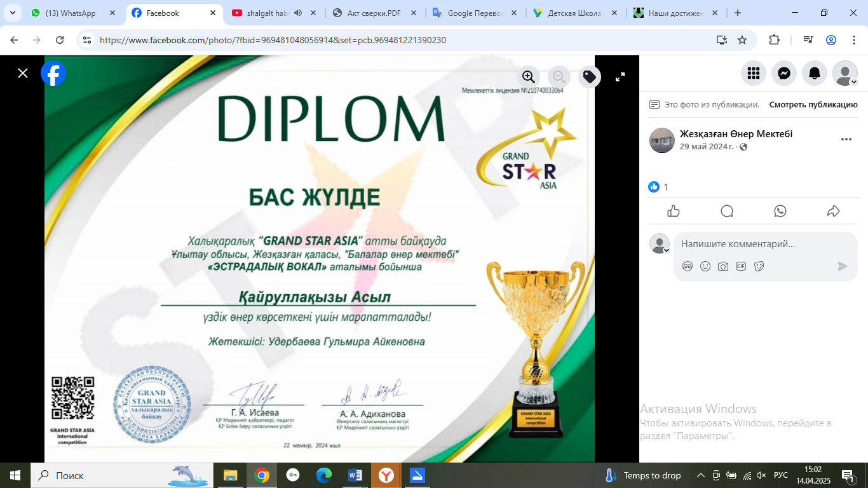Open Chrome tab search dropdown arrow
The height and width of the screenshot is (488, 868).
point(12,13)
